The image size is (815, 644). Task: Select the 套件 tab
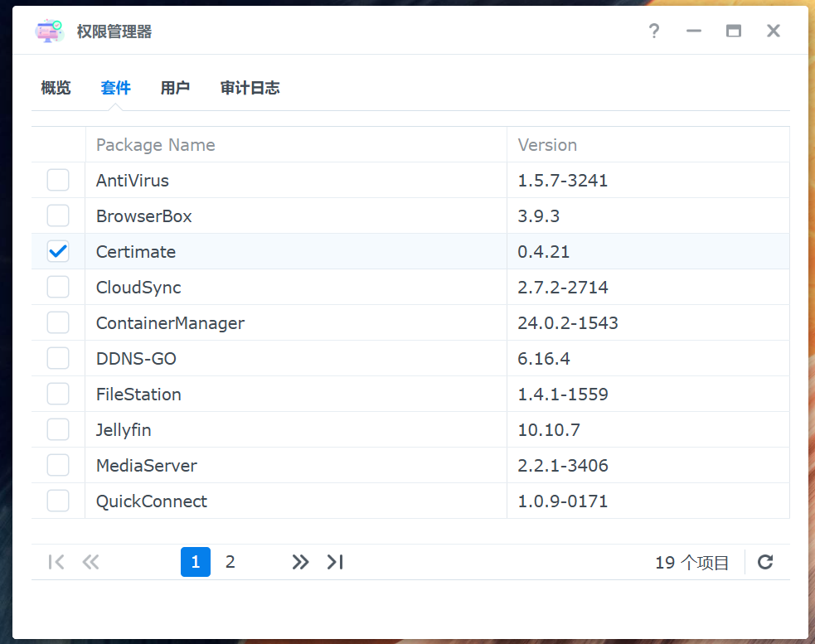click(x=115, y=88)
